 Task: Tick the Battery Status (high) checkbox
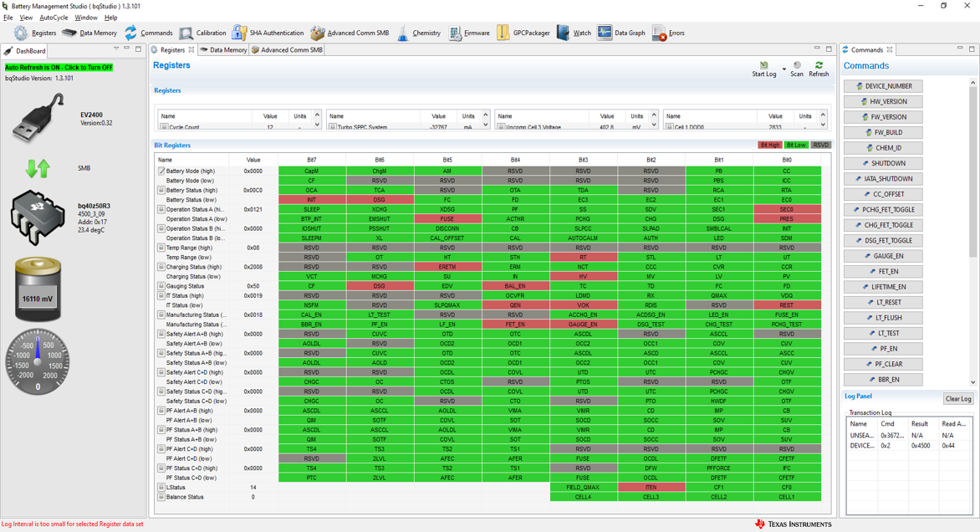click(x=161, y=190)
